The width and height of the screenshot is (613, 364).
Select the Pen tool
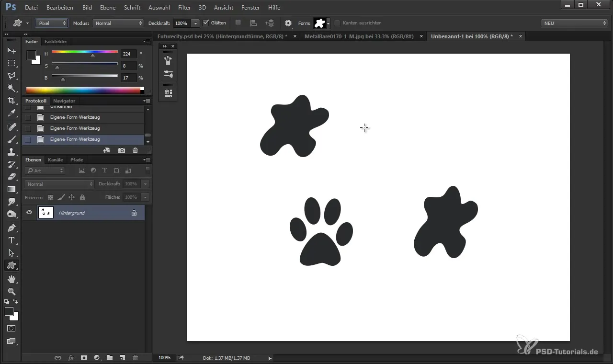(x=11, y=227)
